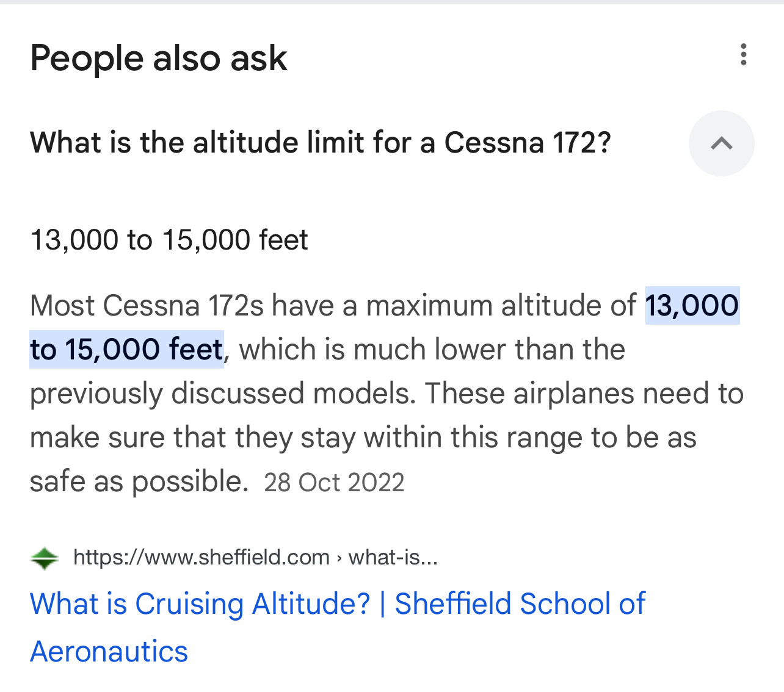Click the "safe as possible" phrase
Viewport: 784px width, 692px height.
(x=139, y=481)
